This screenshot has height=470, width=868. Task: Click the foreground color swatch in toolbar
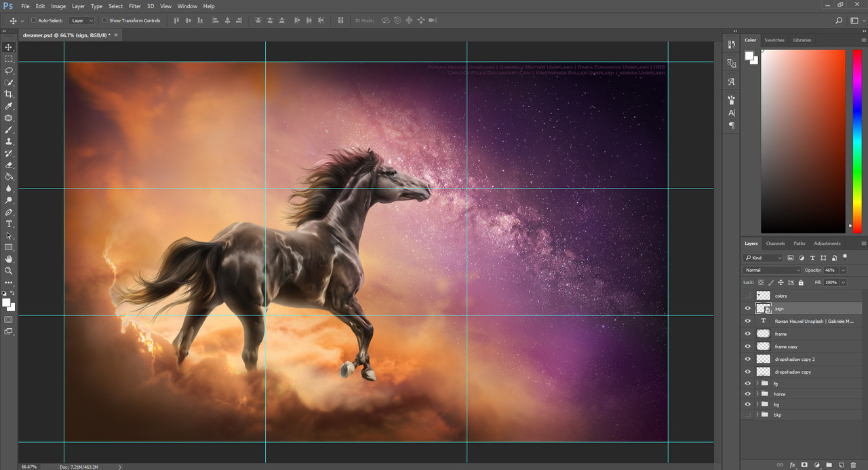click(x=6, y=302)
